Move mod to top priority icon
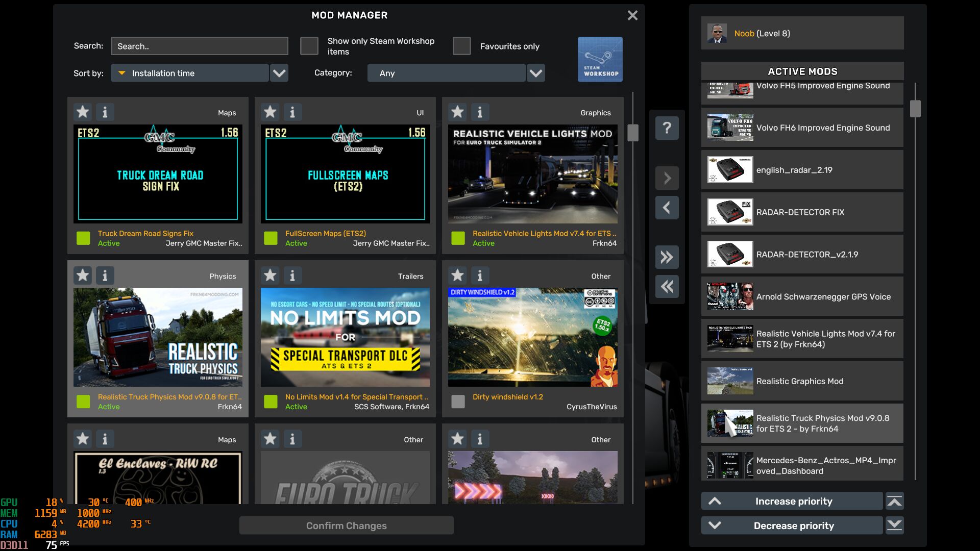Image resolution: width=980 pixels, height=551 pixels. (894, 501)
